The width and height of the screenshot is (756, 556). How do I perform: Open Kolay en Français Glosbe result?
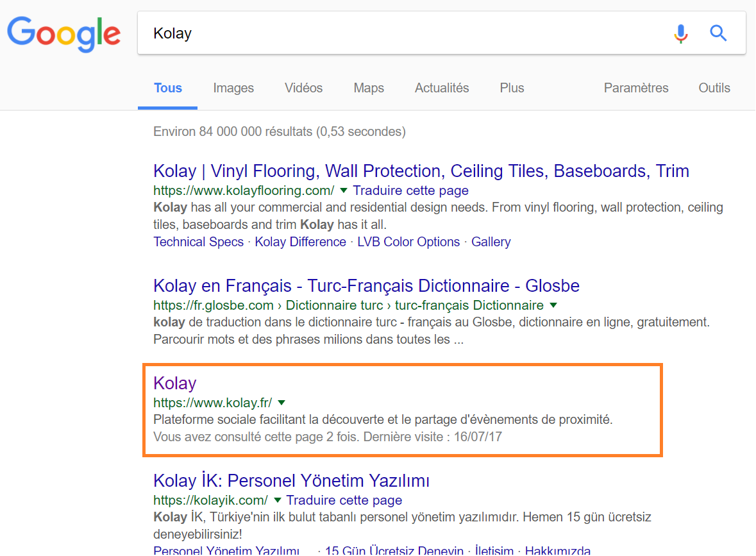tap(366, 286)
